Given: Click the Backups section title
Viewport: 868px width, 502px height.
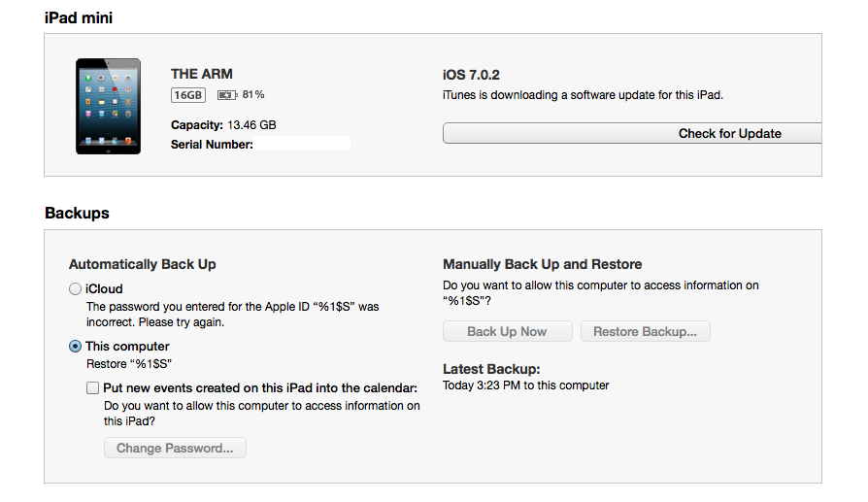Looking at the screenshot, I should tap(77, 213).
